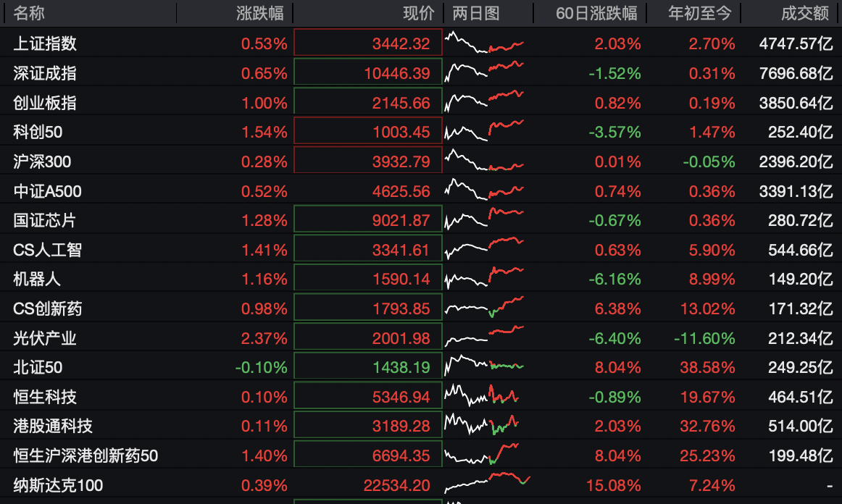Image resolution: width=842 pixels, height=504 pixels.
Task: Click the 1003.45 price cell
Action: [x=368, y=131]
